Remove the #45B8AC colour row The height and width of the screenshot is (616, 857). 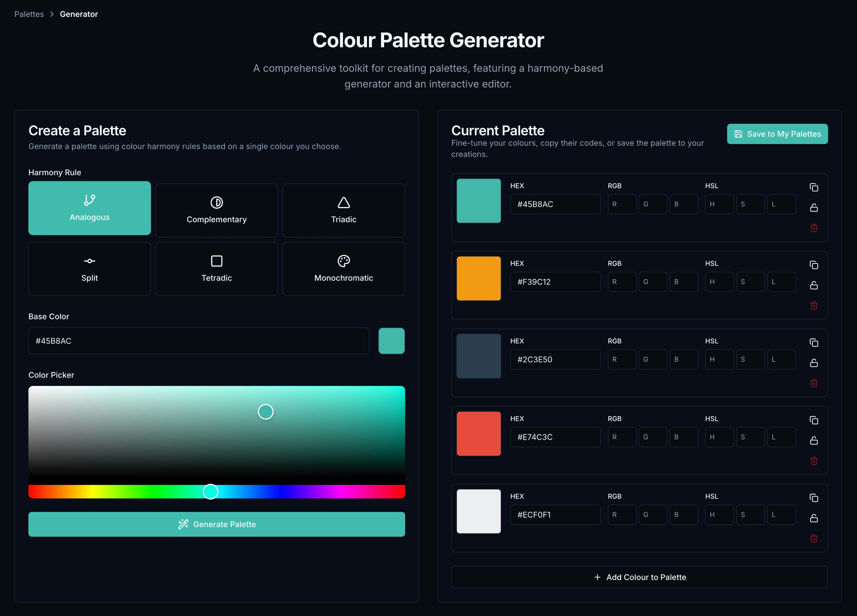tap(814, 228)
